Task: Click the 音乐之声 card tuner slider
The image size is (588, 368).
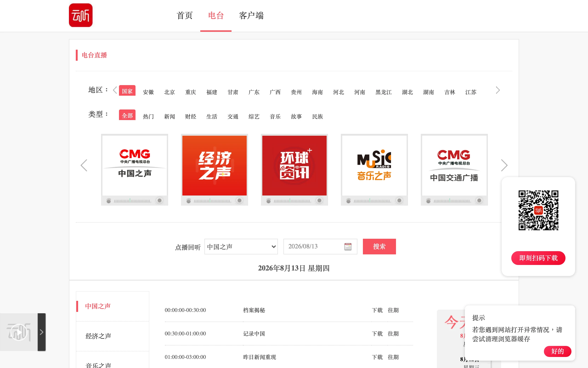Action: tap(372, 201)
